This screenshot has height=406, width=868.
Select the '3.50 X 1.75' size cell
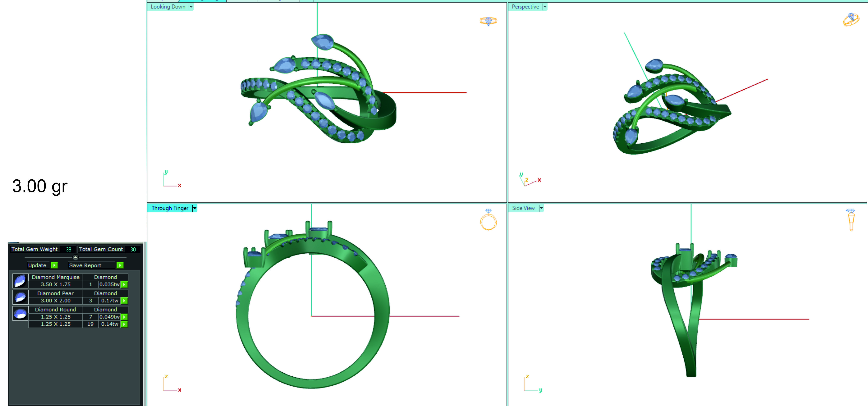click(x=56, y=284)
